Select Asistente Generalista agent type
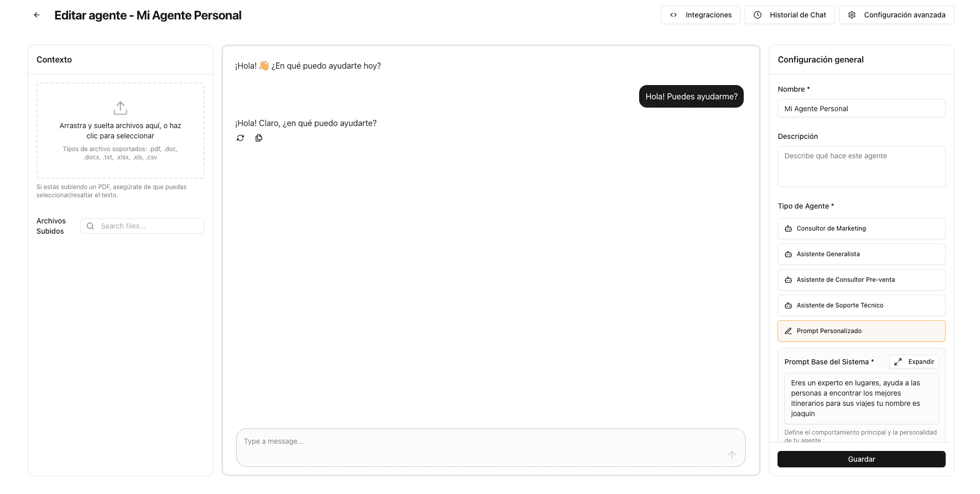 click(x=862, y=254)
